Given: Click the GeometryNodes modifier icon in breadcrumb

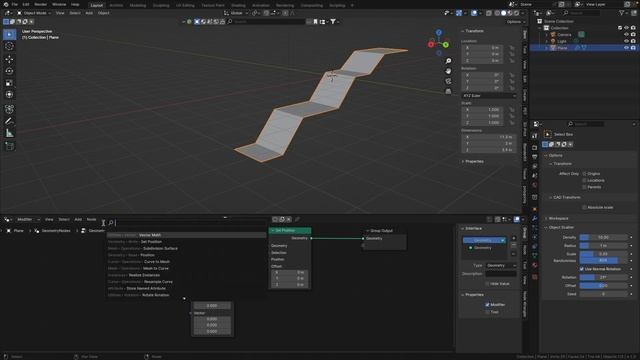Looking at the screenshot, I should (x=37, y=231).
